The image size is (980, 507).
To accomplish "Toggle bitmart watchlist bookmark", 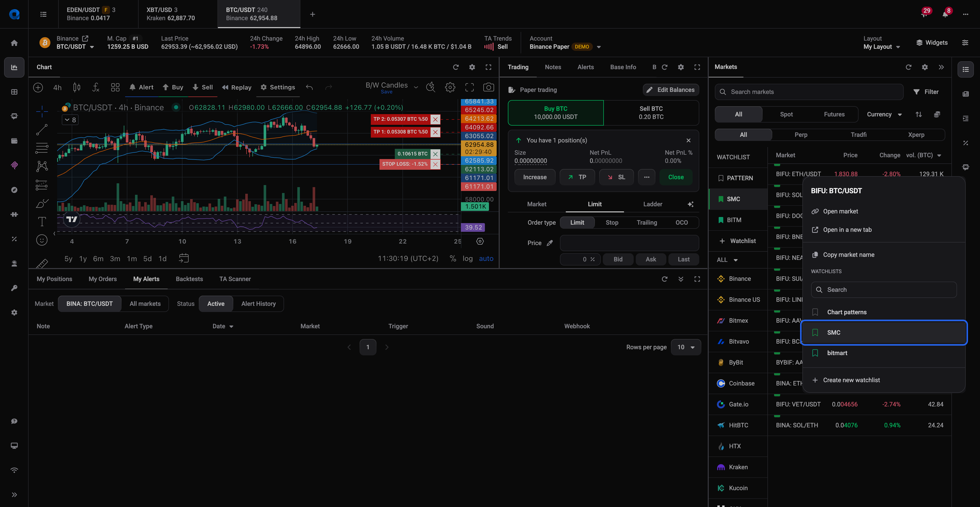I will [x=815, y=353].
